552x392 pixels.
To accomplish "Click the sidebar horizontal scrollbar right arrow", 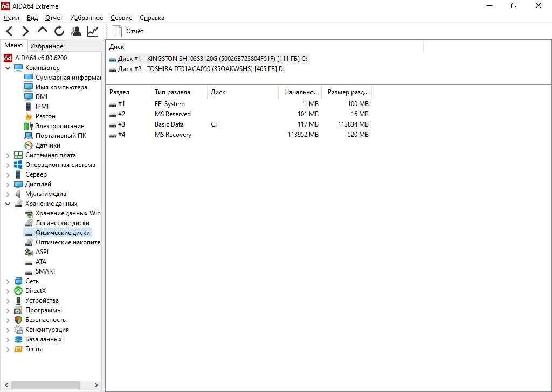I will 96,386.
